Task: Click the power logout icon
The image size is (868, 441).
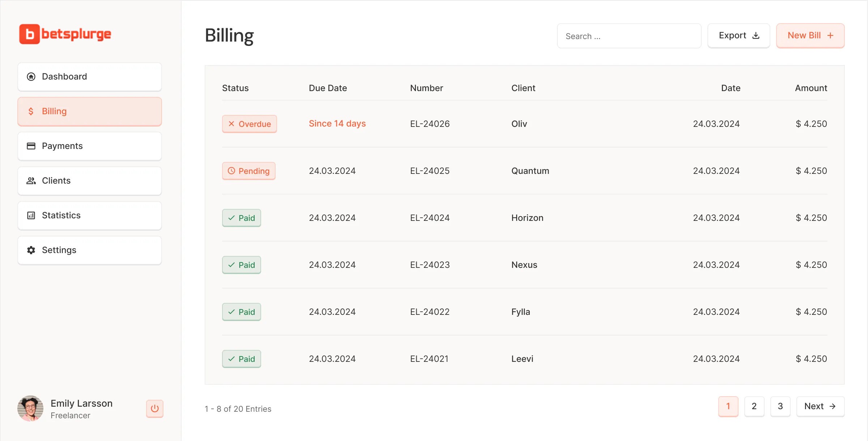Action: click(155, 408)
